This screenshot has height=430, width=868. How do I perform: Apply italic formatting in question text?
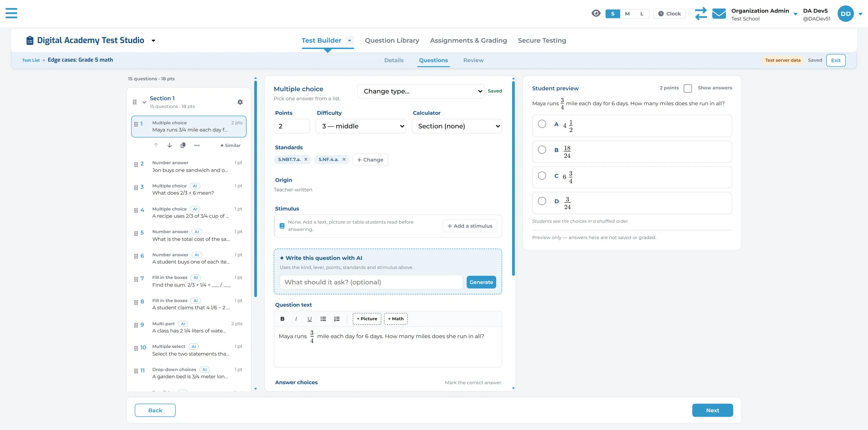[x=296, y=319]
